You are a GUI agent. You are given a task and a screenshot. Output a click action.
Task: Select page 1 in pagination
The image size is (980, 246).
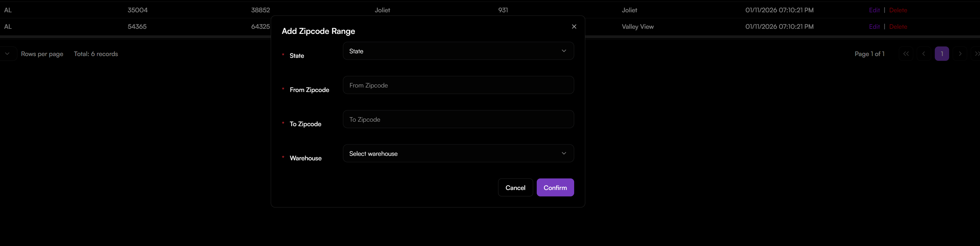(x=942, y=54)
